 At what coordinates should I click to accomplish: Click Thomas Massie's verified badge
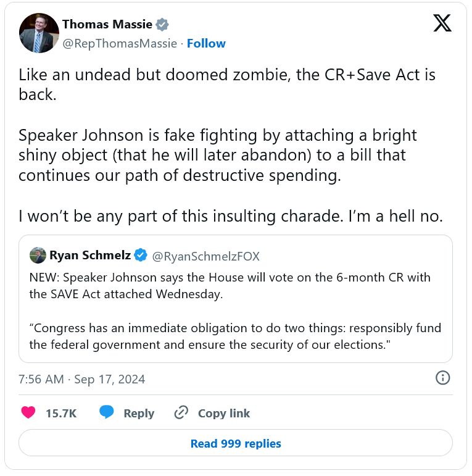click(x=162, y=25)
